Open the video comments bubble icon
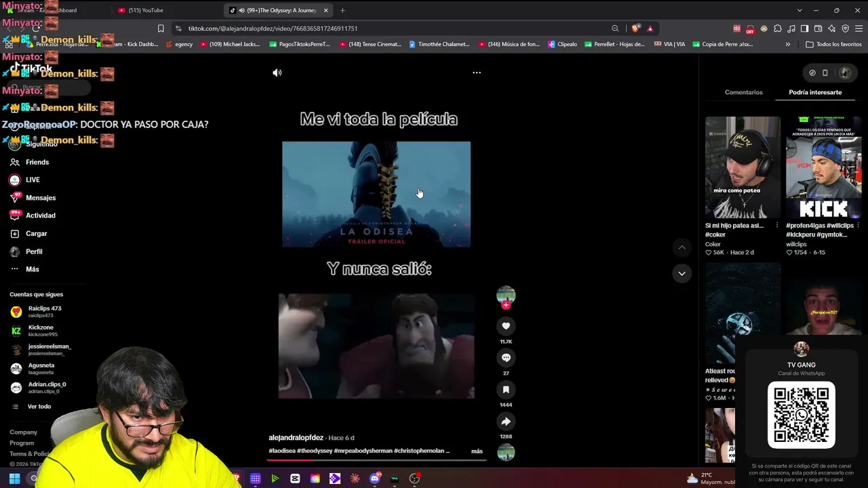 506,357
